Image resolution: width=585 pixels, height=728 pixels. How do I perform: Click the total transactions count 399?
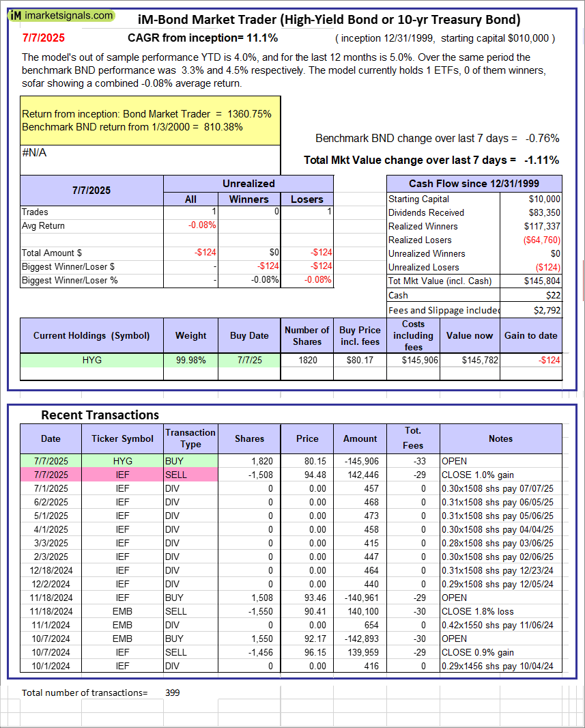[173, 692]
